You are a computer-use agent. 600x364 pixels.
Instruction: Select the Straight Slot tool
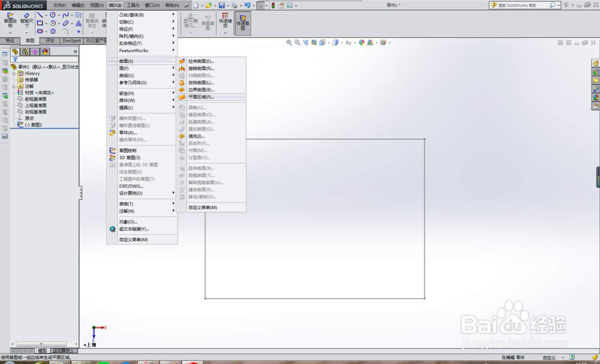40,31
